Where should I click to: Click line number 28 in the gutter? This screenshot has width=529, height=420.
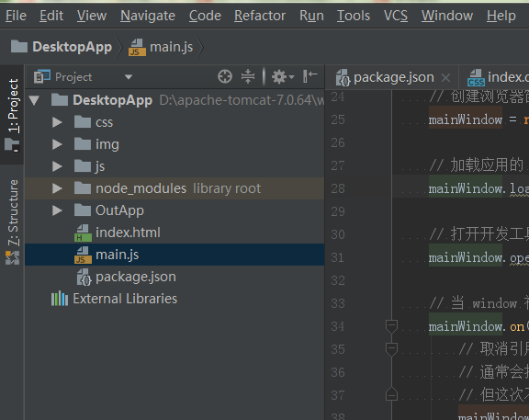tap(338, 188)
